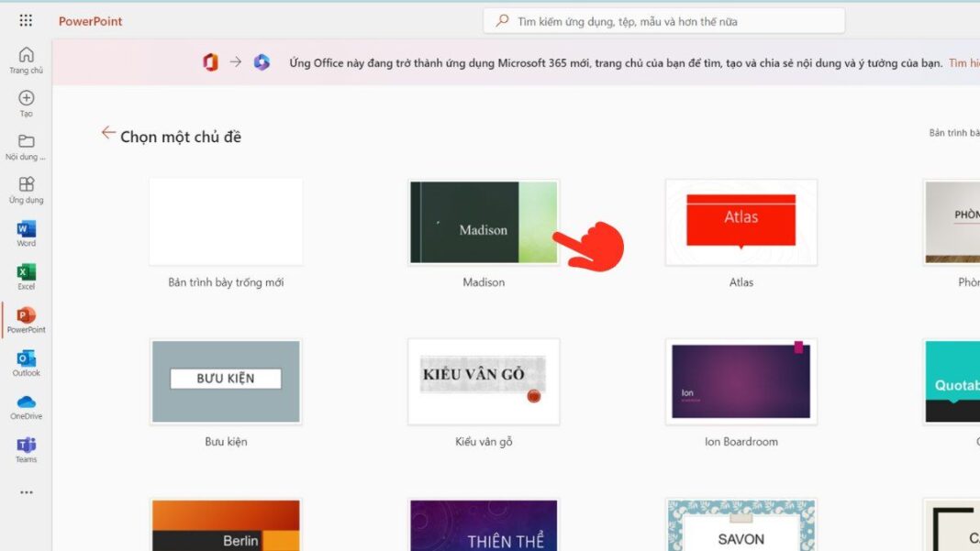Select the teal Quotable theme thumbnail
Viewport: 980px width, 551px height.
tap(952, 381)
